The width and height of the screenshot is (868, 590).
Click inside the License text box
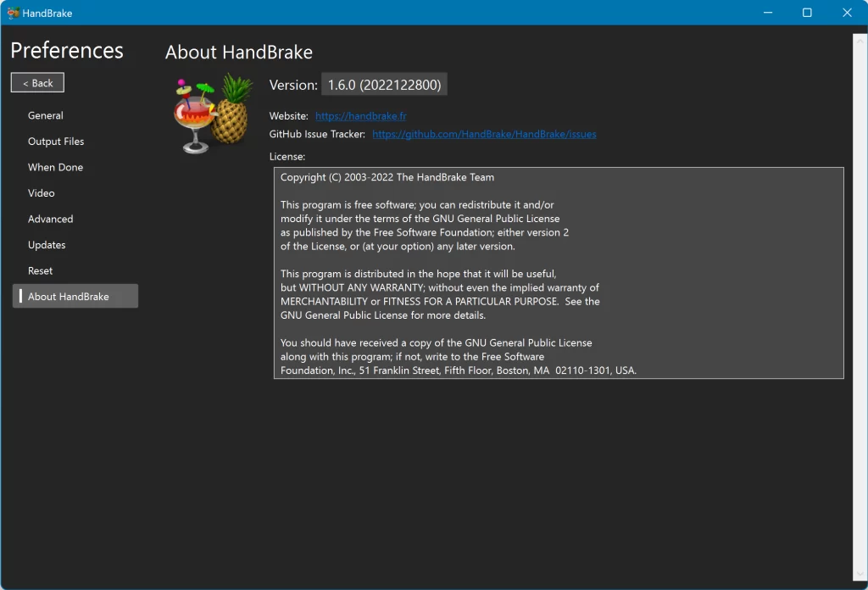click(x=559, y=273)
